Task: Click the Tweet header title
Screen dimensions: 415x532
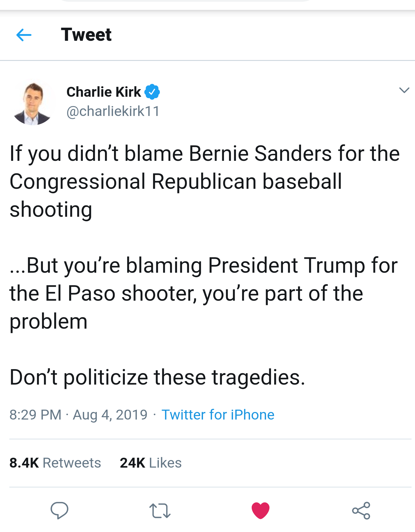Action: click(x=86, y=35)
